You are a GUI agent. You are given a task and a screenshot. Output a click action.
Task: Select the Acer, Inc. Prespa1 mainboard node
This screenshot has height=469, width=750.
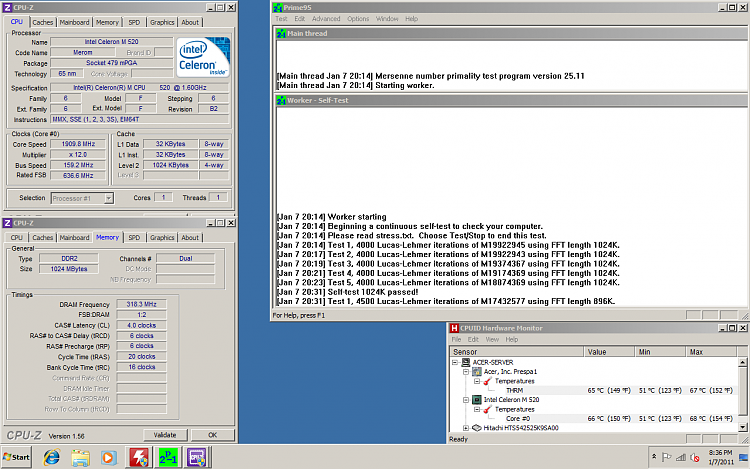point(510,371)
